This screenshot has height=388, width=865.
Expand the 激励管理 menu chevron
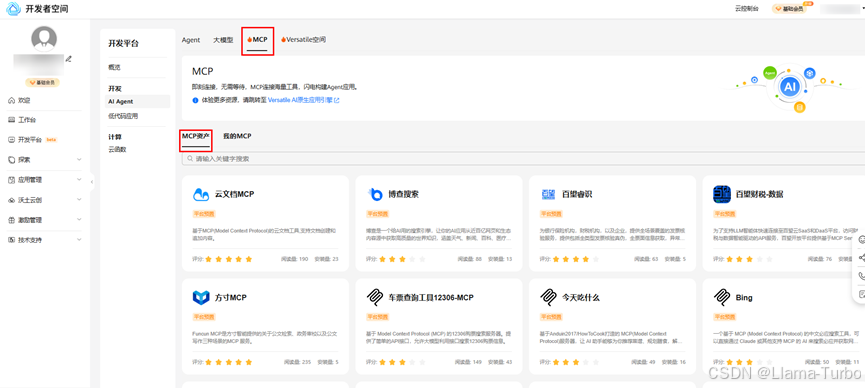pyautogui.click(x=79, y=220)
